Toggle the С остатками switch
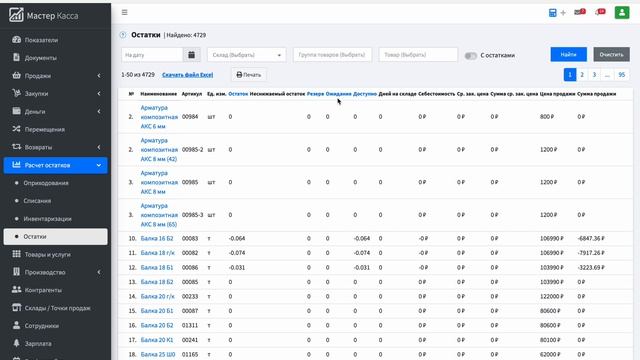Image resolution: width=640 pixels, height=360 pixels. [x=471, y=56]
